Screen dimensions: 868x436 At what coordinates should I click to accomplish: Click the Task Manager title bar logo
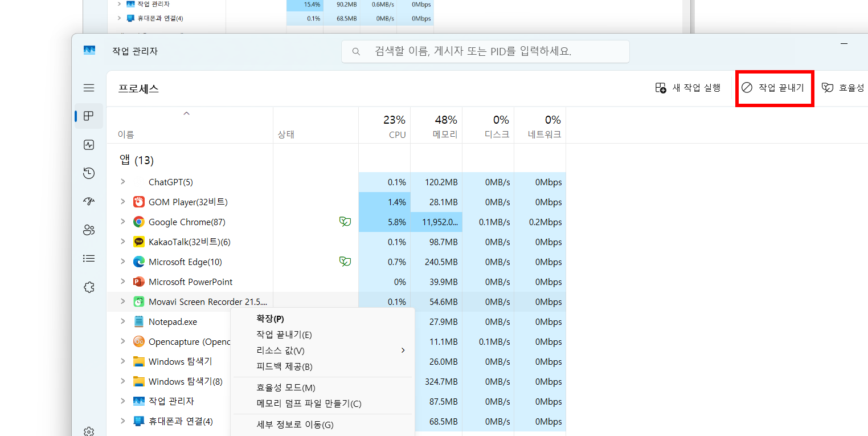tap(89, 50)
